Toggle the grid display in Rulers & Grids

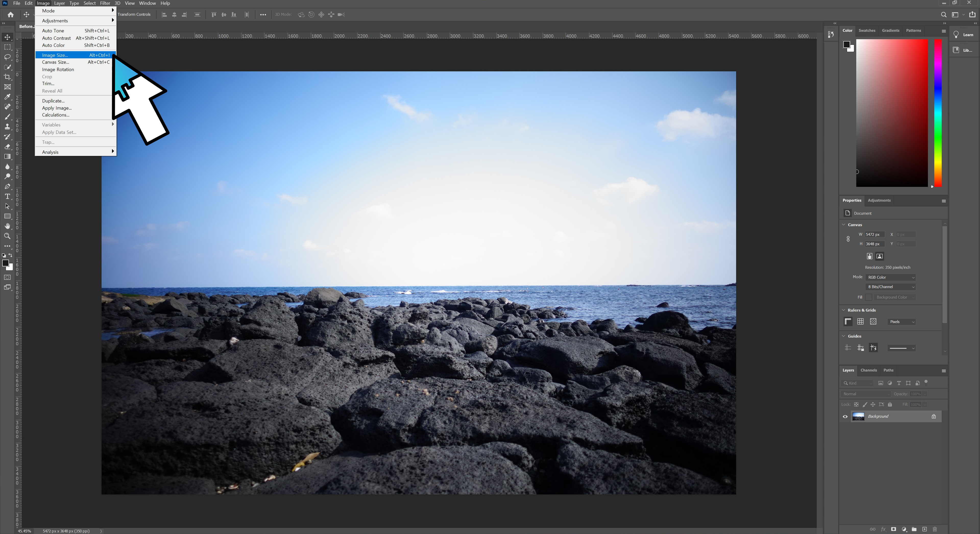pyautogui.click(x=861, y=321)
